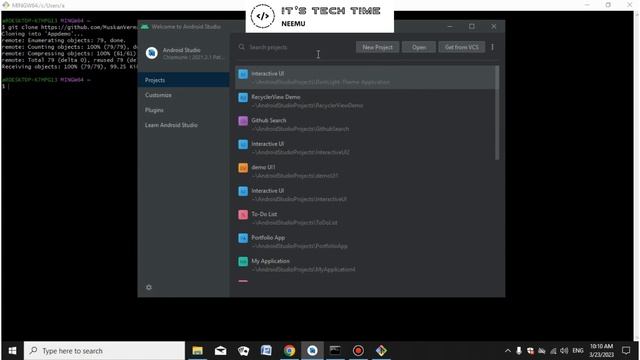
Task: Select project with path InteractiveUI2
Action: (300, 152)
